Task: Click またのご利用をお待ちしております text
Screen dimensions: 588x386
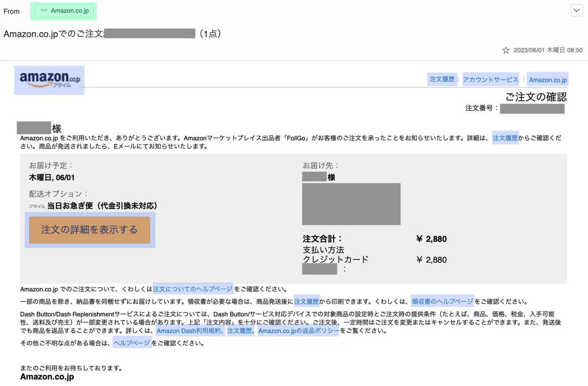Action: click(71, 368)
